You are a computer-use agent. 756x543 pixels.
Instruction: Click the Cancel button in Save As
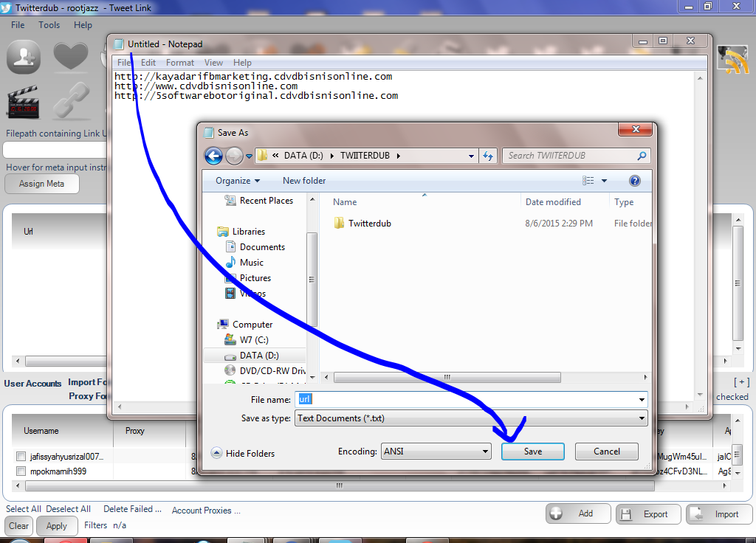coord(607,452)
